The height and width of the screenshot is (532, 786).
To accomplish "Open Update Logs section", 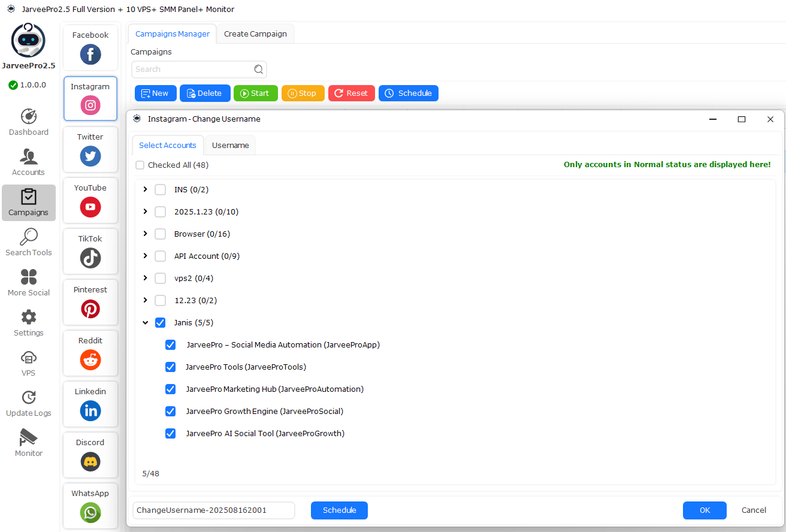I will (x=29, y=403).
